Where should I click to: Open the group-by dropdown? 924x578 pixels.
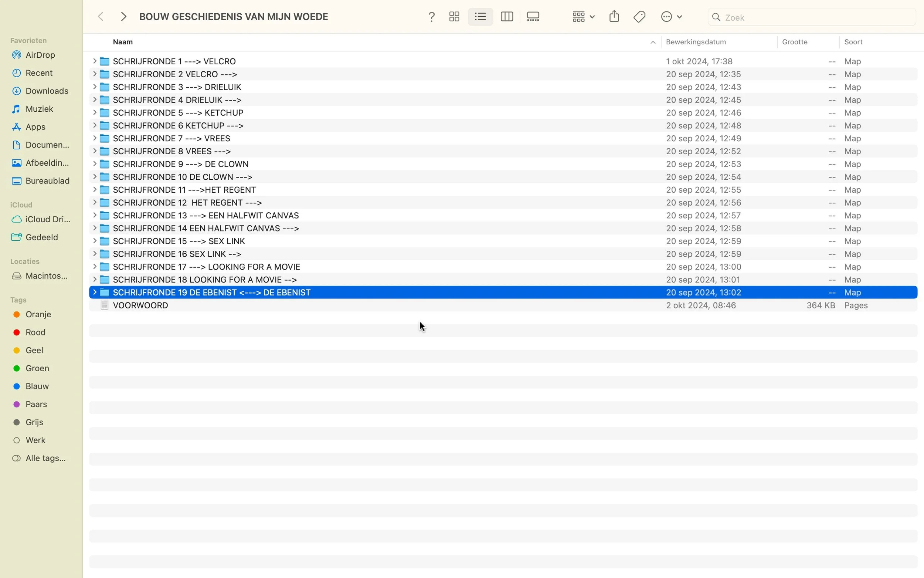pos(583,17)
